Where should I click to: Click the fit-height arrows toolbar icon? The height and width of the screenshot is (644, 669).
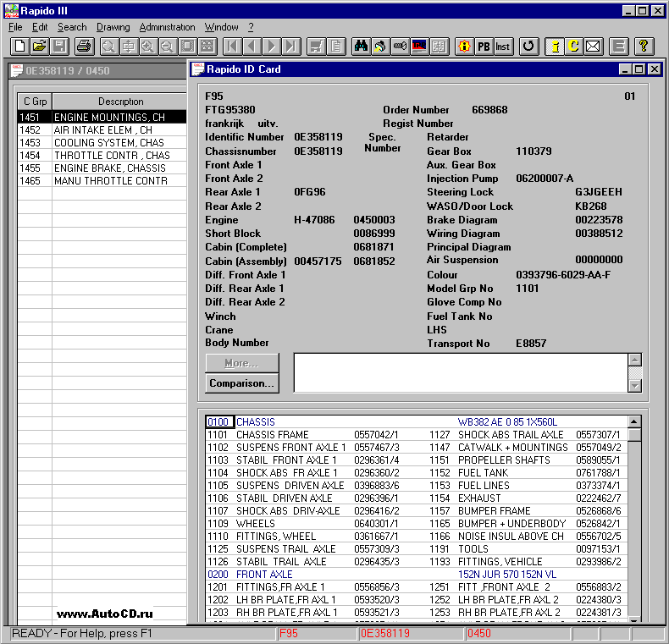[129, 46]
